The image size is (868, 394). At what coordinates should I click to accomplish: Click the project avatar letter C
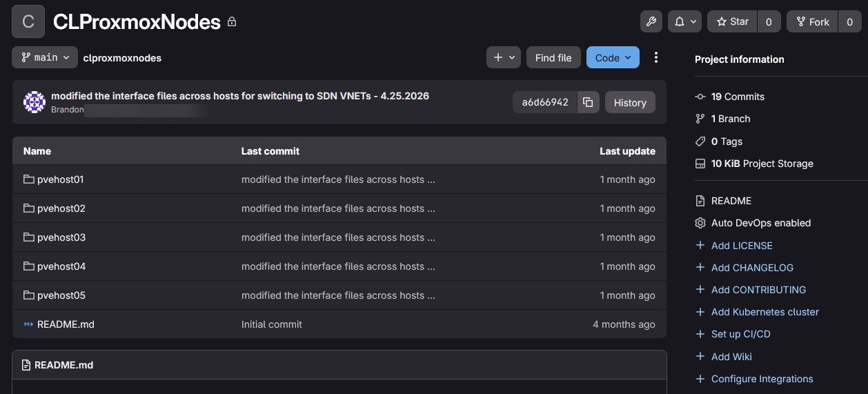tap(28, 21)
